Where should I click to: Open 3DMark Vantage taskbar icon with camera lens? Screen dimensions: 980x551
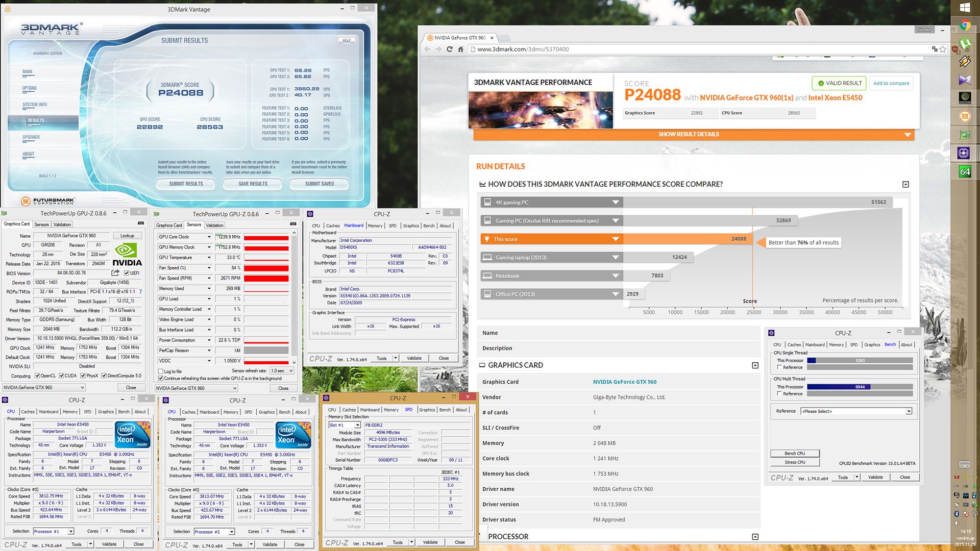pos(965,97)
